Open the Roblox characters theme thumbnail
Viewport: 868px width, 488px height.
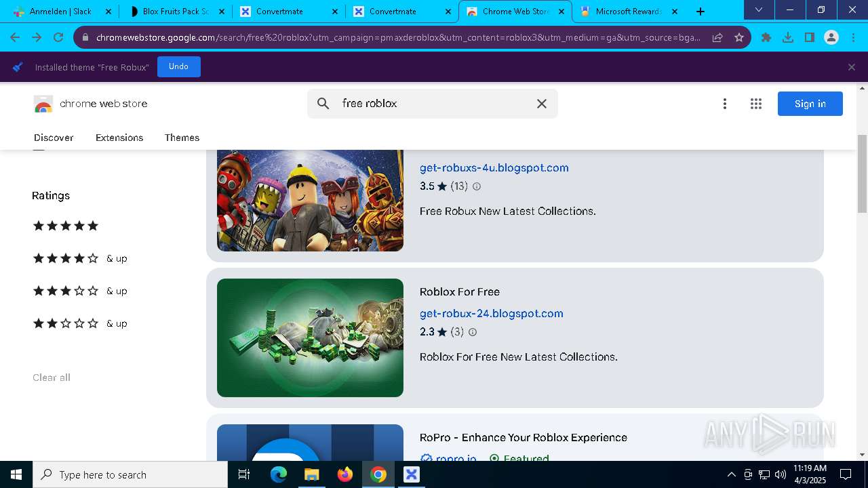click(x=310, y=201)
